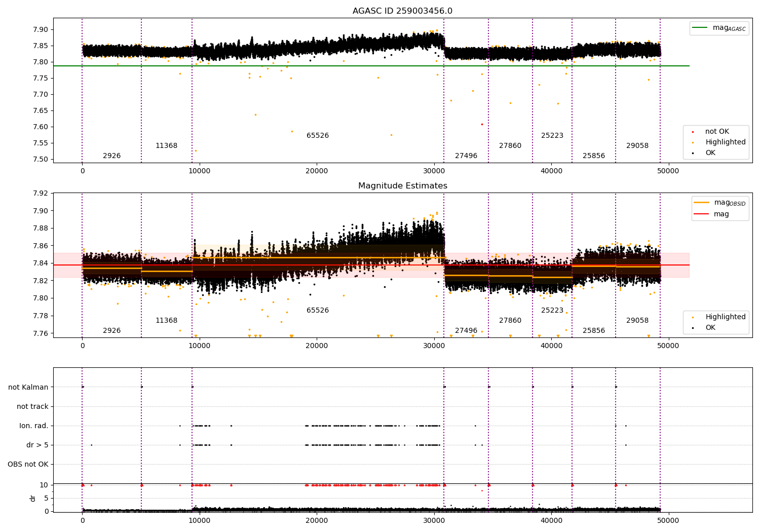Click the horizontal red mag line in Magnitude Estimates
The height and width of the screenshot is (532, 760).
[x=371, y=265]
